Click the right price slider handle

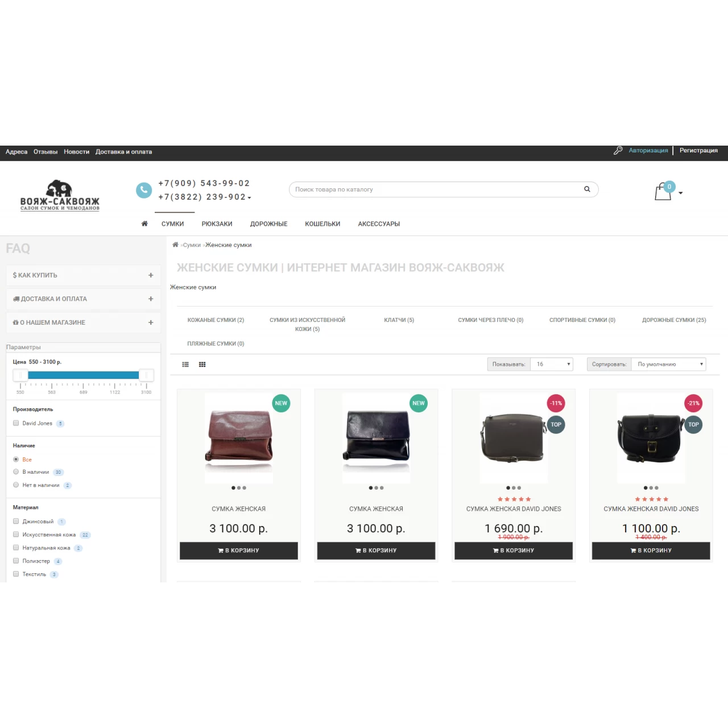click(x=146, y=375)
